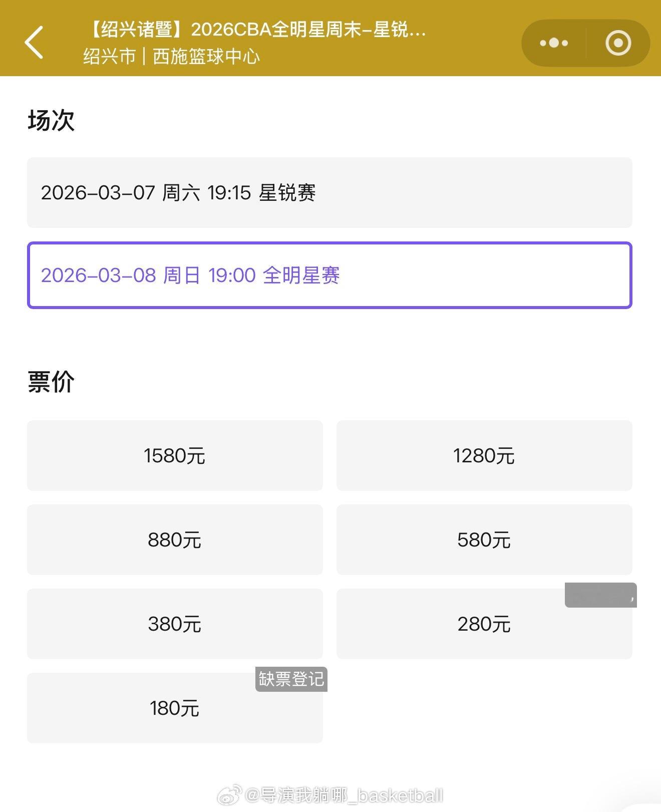Tap the 绍兴市 | 西施篮球中心 venue subtitle
661x812 pixels.
click(172, 57)
